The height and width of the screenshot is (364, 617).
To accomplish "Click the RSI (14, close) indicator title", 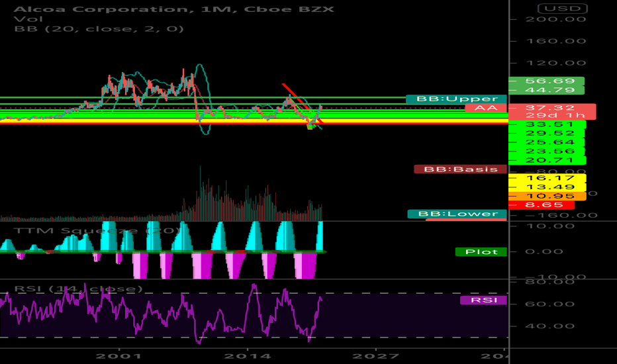I will pos(78,289).
